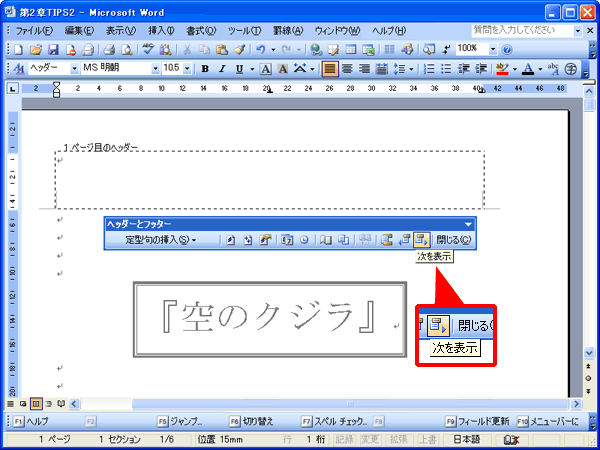
Task: Click the F5 ジャンプ function button
Action: pyautogui.click(x=180, y=422)
